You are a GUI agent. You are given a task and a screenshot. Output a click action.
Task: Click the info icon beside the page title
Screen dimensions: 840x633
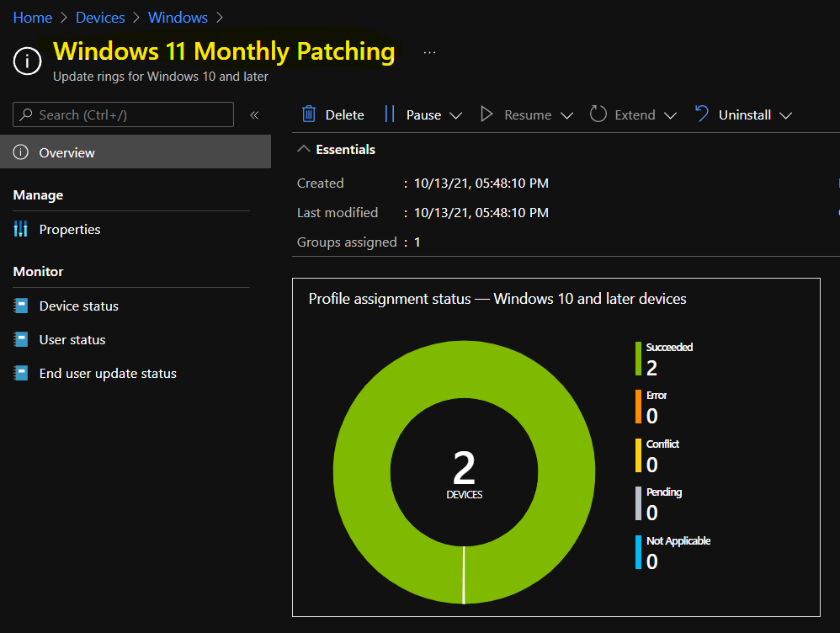tap(27, 61)
